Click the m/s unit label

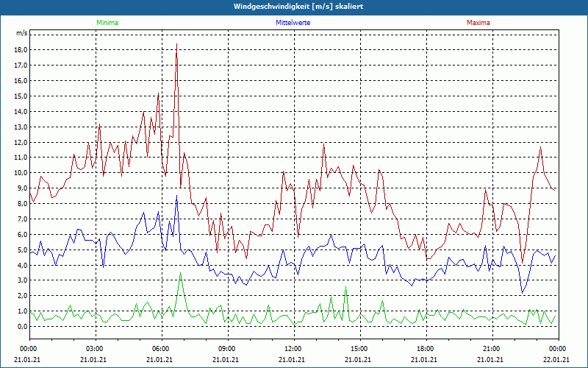21,33
